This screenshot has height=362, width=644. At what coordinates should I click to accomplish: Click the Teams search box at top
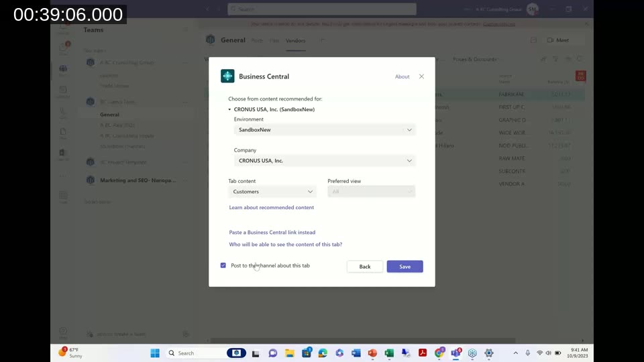tap(322, 9)
